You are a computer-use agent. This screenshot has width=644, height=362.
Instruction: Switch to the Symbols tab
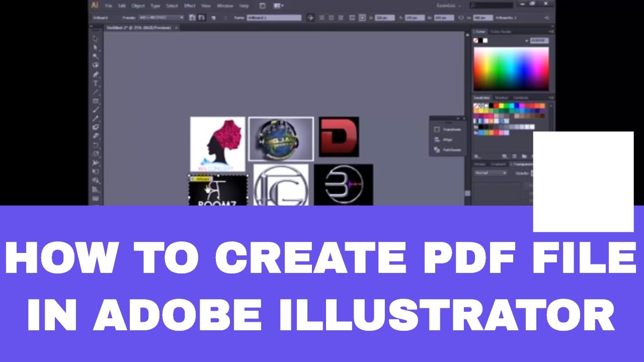[x=521, y=98]
